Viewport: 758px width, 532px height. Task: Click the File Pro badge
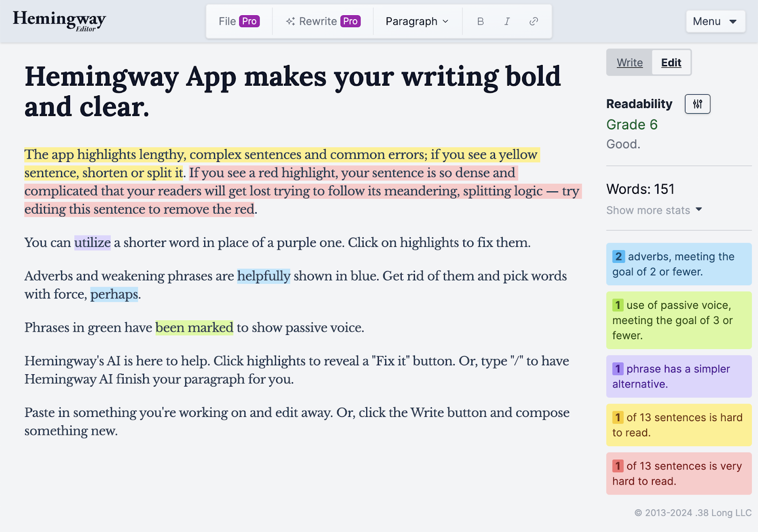pos(249,21)
